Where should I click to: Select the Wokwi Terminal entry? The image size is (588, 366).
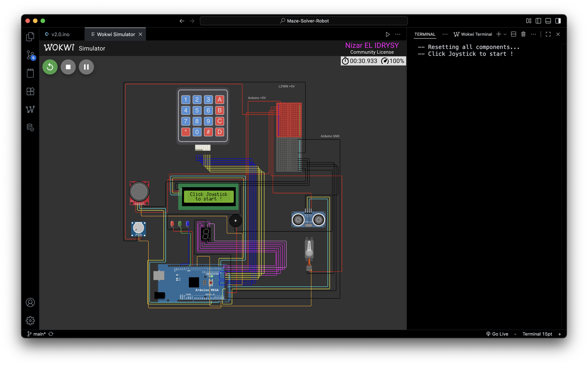tap(473, 34)
